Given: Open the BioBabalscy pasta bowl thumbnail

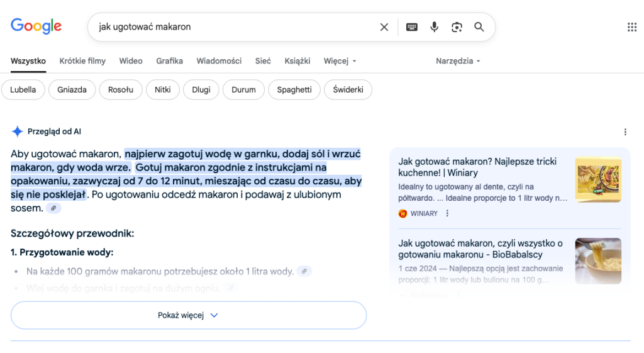Looking at the screenshot, I should 598,261.
